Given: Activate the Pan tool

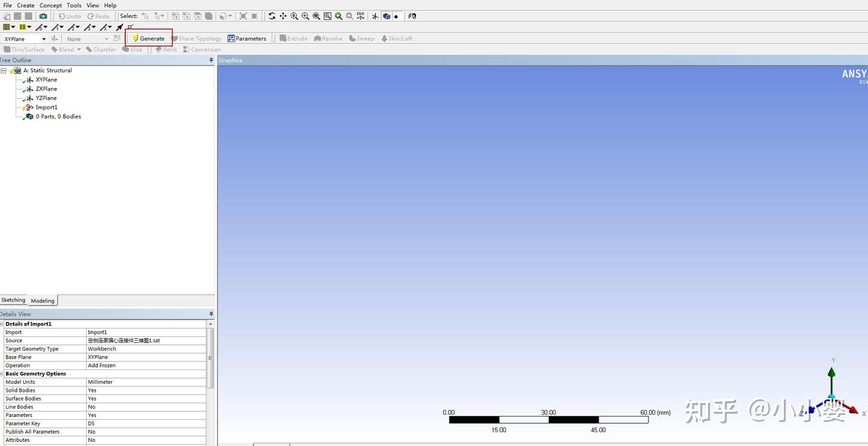Looking at the screenshot, I should (283, 16).
